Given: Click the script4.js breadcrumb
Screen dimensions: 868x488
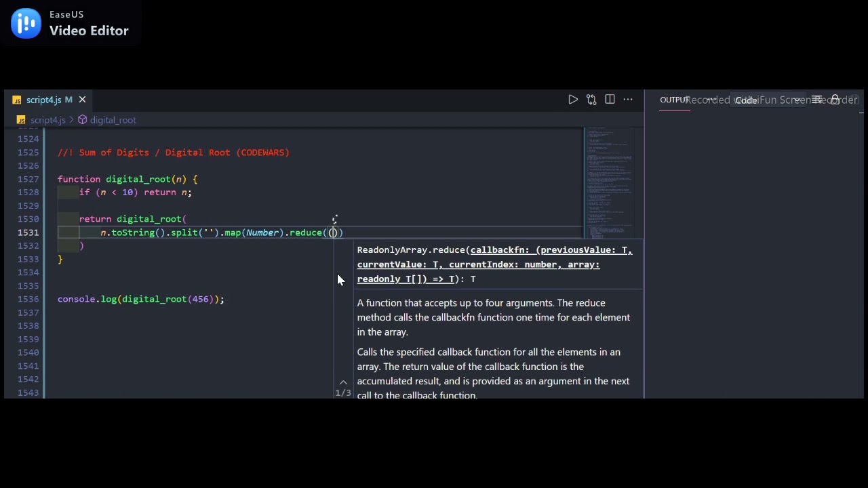Looking at the screenshot, I should pyautogui.click(x=47, y=120).
